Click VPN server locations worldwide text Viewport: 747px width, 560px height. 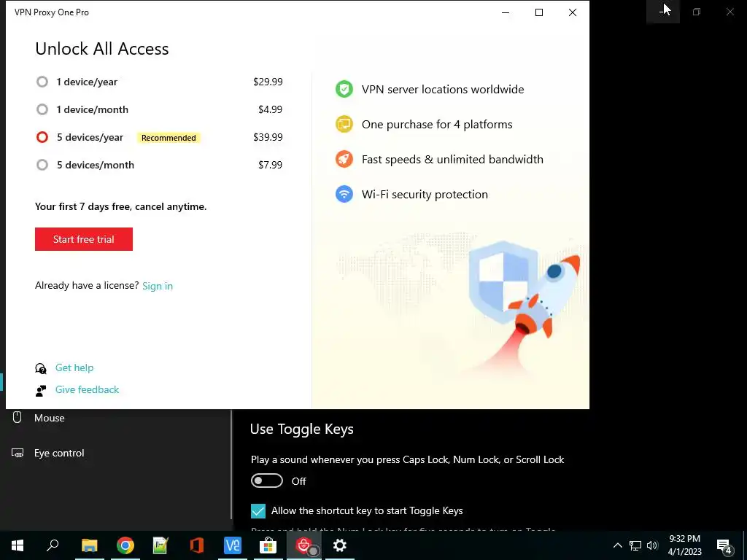coord(443,90)
